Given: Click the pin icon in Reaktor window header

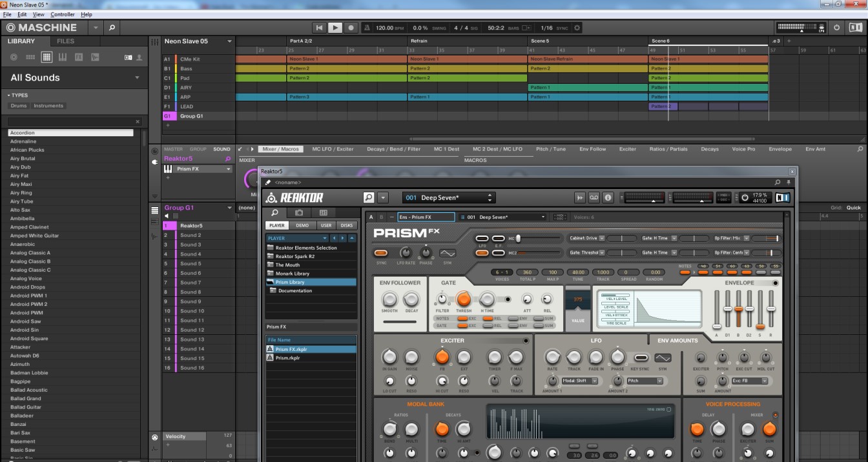Looking at the screenshot, I should [x=788, y=183].
